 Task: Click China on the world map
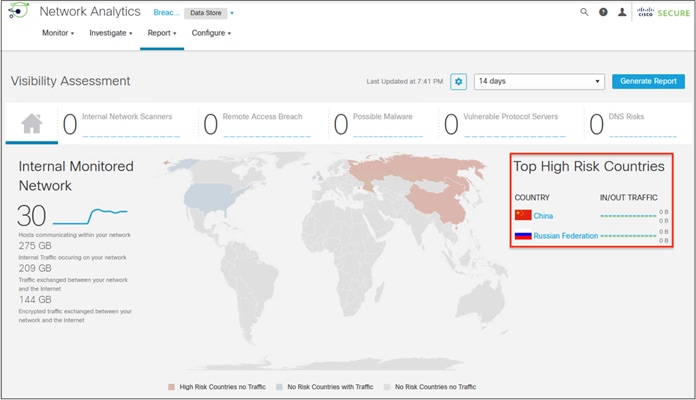pyautogui.click(x=439, y=202)
